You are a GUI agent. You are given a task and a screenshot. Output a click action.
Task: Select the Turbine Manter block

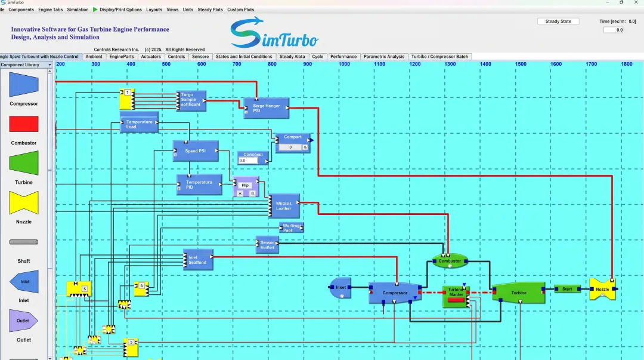(456, 296)
